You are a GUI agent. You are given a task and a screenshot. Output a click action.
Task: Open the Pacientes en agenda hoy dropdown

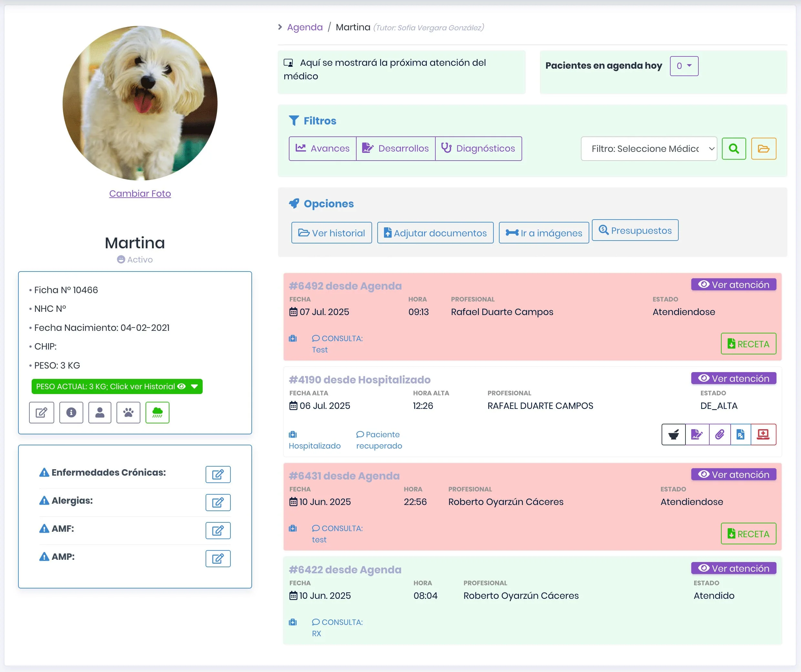click(684, 66)
